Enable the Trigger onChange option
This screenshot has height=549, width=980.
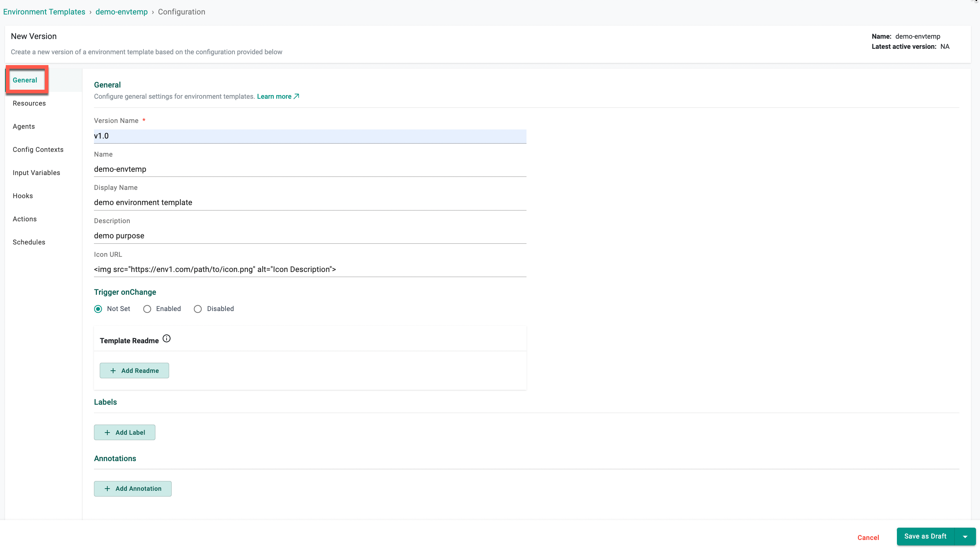click(x=147, y=308)
